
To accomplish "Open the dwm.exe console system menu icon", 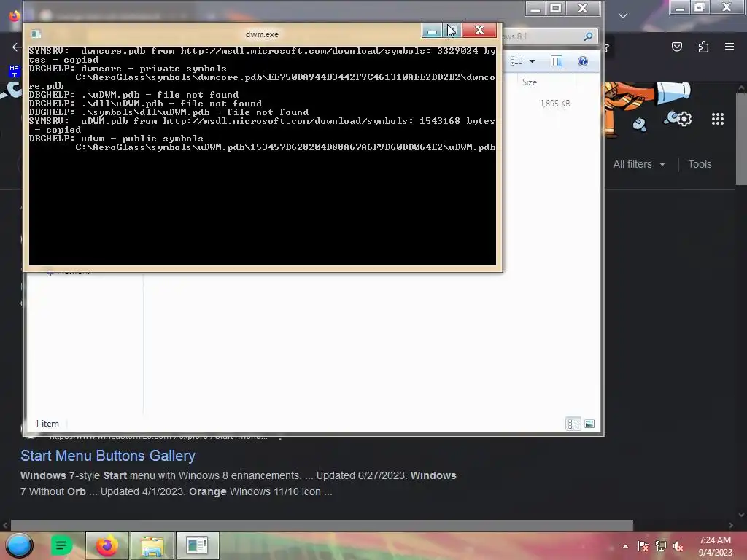I will 36,34.
